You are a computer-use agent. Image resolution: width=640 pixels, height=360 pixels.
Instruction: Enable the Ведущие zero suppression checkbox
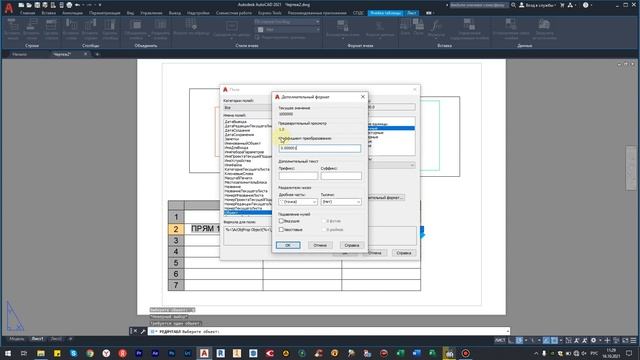pos(281,221)
